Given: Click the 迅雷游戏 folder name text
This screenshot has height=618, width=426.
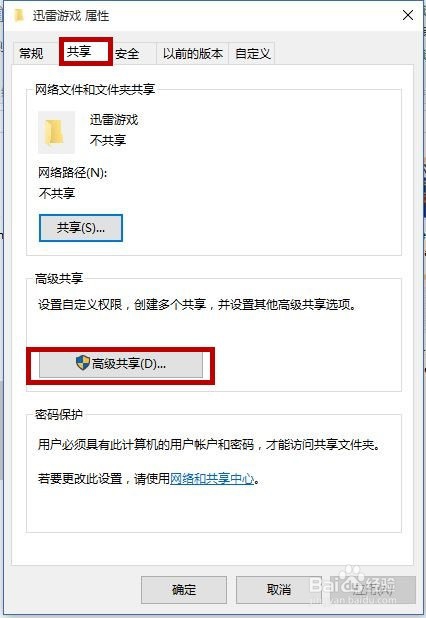Looking at the screenshot, I should coord(114,120).
